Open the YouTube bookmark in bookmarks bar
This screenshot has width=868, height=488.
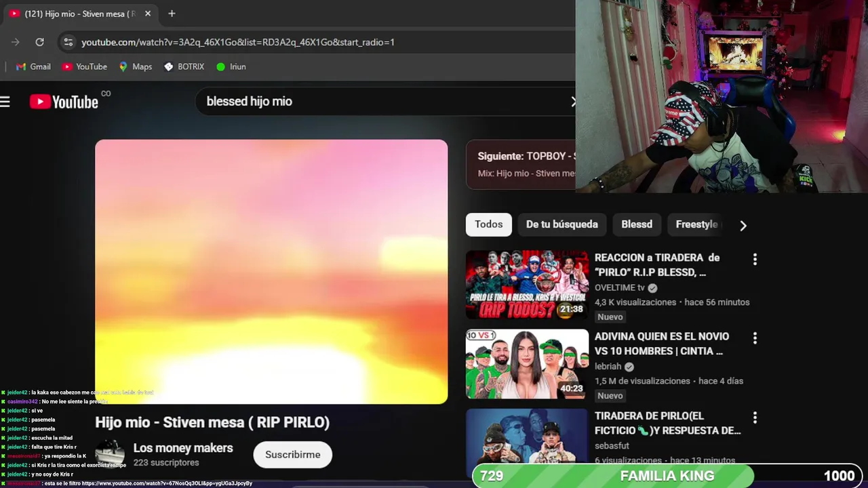(85, 66)
